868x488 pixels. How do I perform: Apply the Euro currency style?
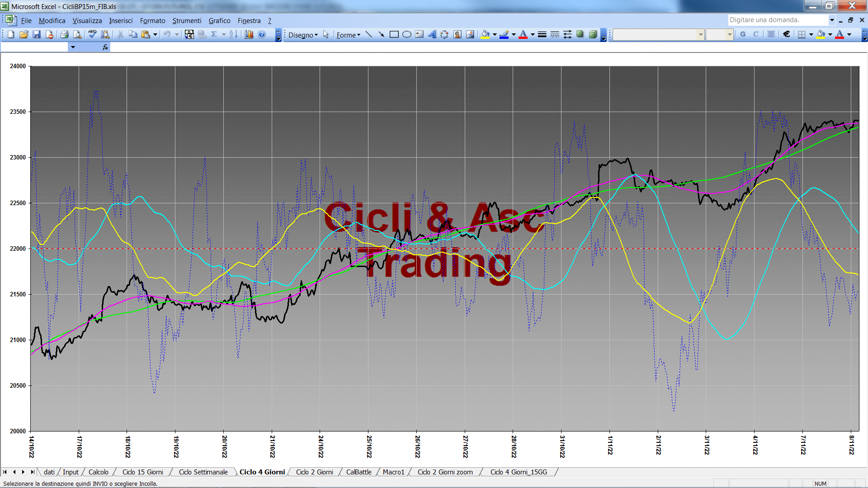[x=787, y=34]
